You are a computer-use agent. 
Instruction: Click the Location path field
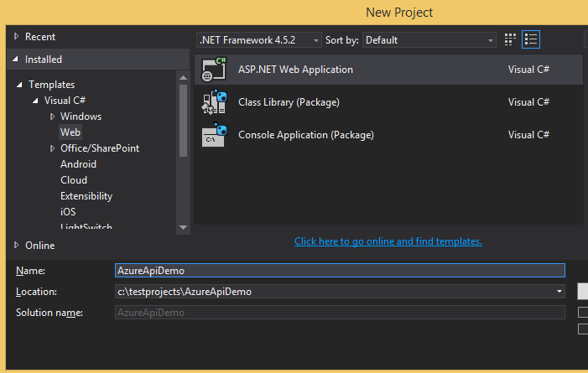click(340, 292)
